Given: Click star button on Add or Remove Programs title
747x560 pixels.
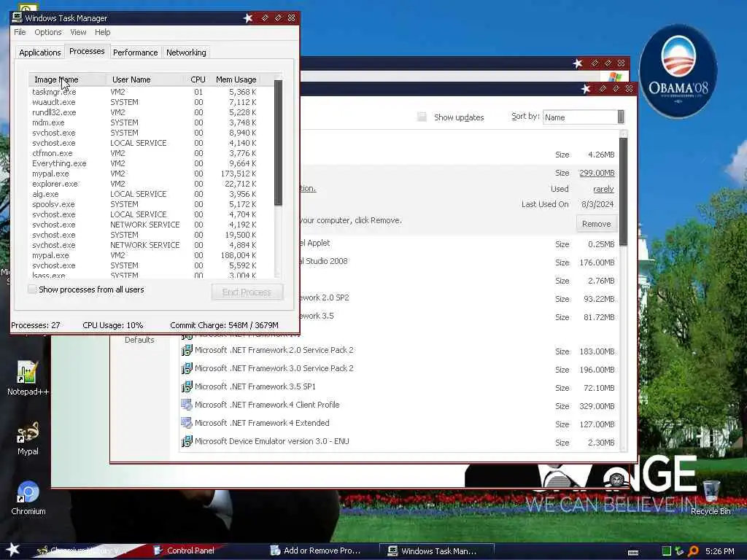Looking at the screenshot, I should tap(586, 88).
